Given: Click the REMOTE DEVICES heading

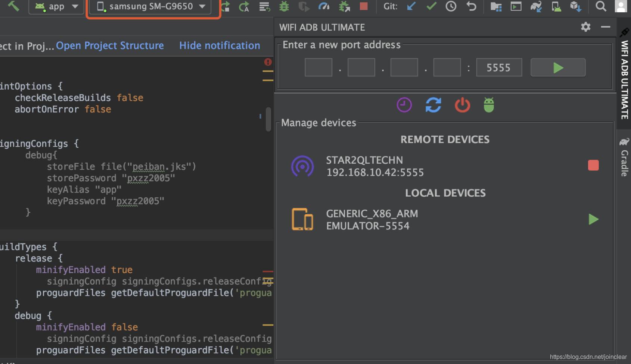Looking at the screenshot, I should (x=445, y=139).
